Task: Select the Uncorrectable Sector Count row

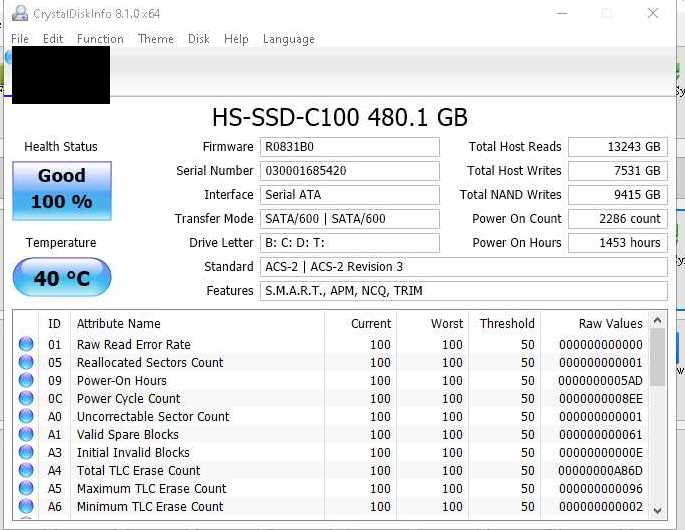Action: click(332, 416)
